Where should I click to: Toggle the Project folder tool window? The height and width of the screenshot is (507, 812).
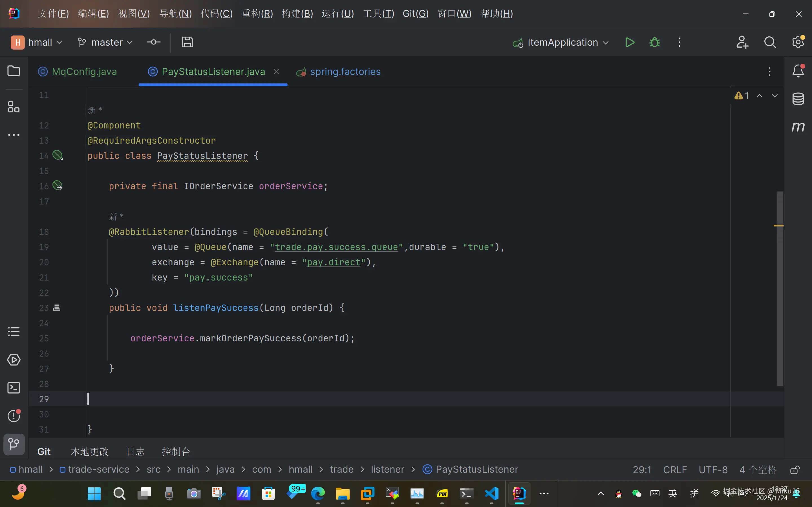tap(14, 71)
